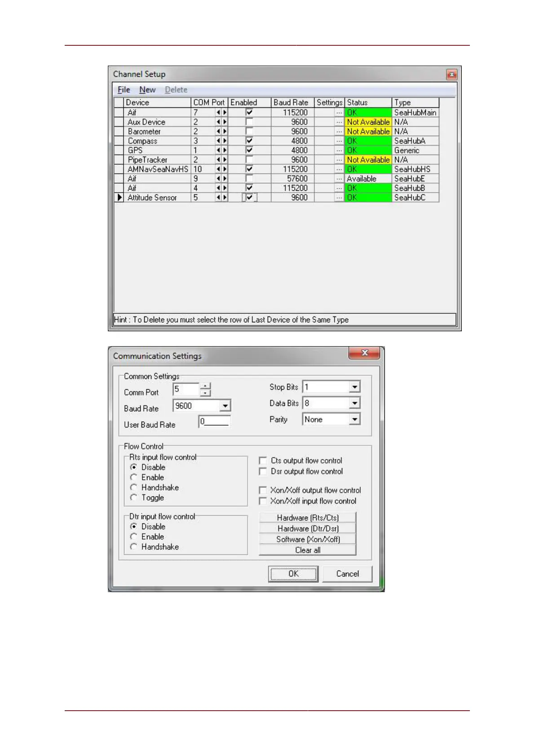
Task: Open settings button for Attitude Sensor row
Action: pyautogui.click(x=339, y=198)
